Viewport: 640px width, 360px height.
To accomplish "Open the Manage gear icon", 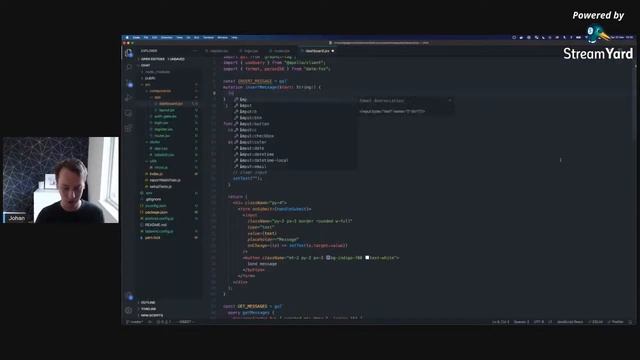I will (x=129, y=310).
